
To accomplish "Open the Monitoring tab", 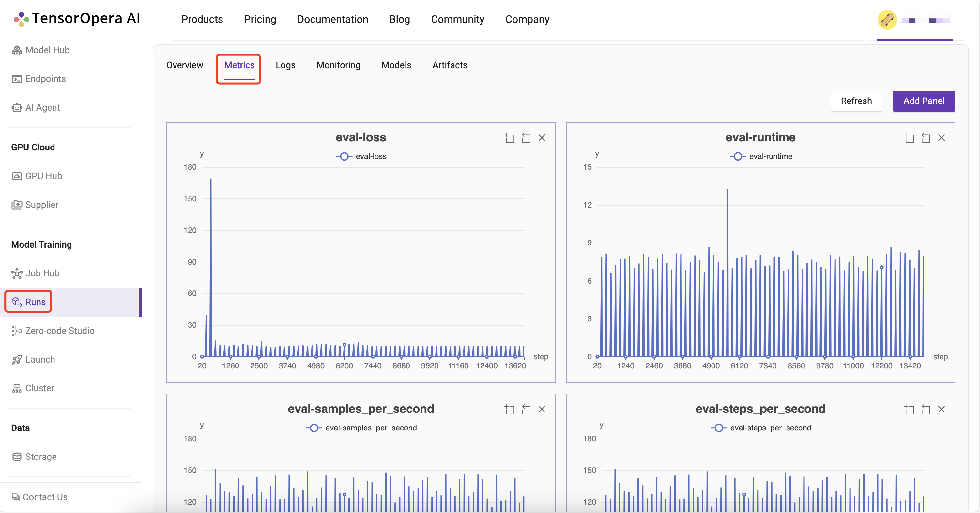I will [338, 65].
